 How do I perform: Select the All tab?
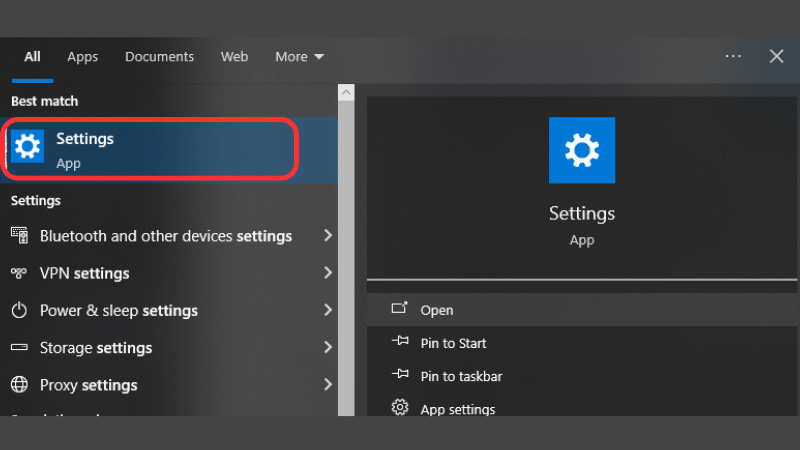[32, 57]
